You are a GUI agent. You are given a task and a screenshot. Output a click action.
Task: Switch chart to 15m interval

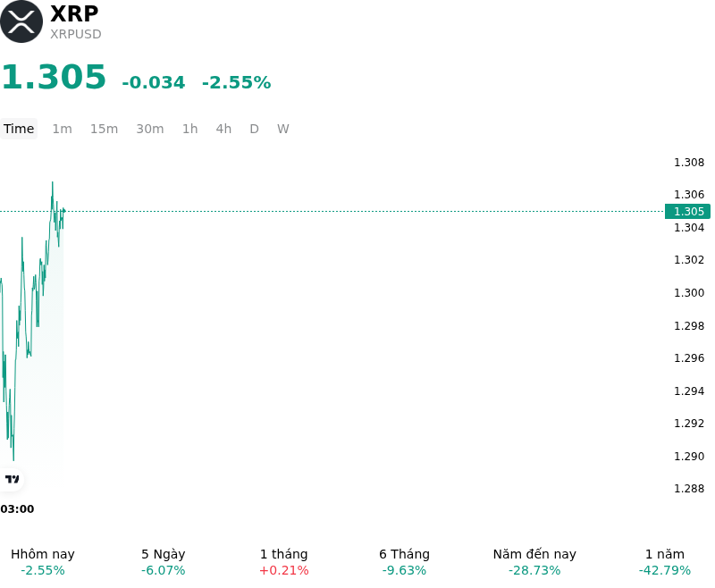pyautogui.click(x=104, y=129)
